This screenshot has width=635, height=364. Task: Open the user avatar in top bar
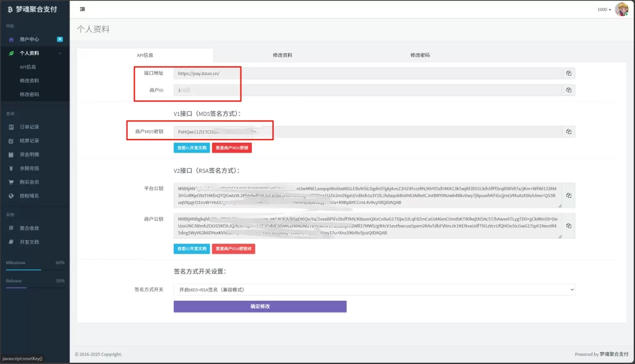[621, 9]
